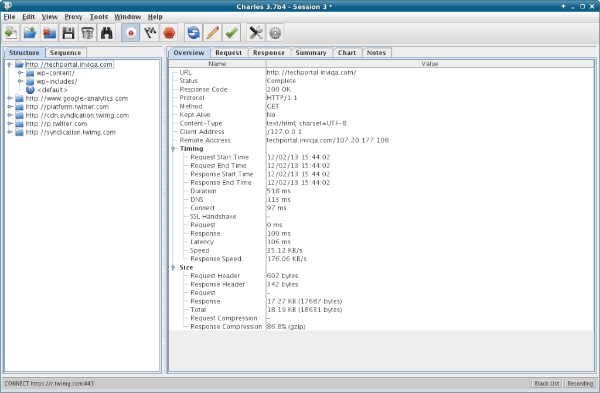Toggle the Recording button in toolbar
Image resolution: width=600 pixels, height=393 pixels.
[130, 33]
